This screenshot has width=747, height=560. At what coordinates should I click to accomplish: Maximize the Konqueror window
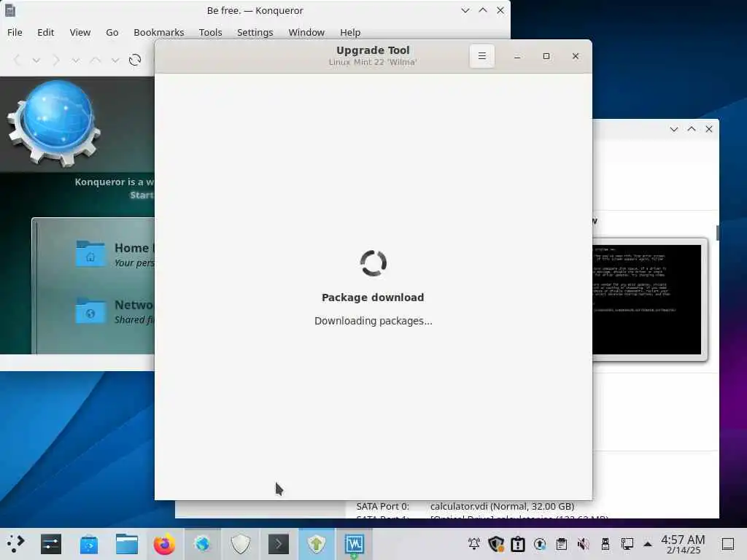tap(483, 10)
